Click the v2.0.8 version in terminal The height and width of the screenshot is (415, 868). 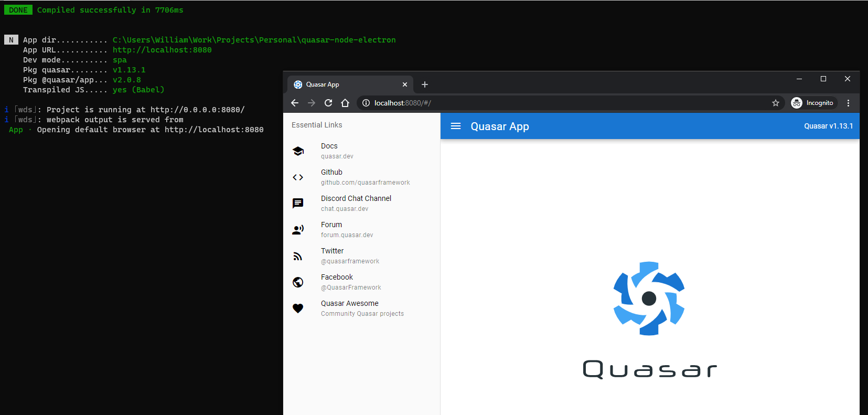[127, 80]
